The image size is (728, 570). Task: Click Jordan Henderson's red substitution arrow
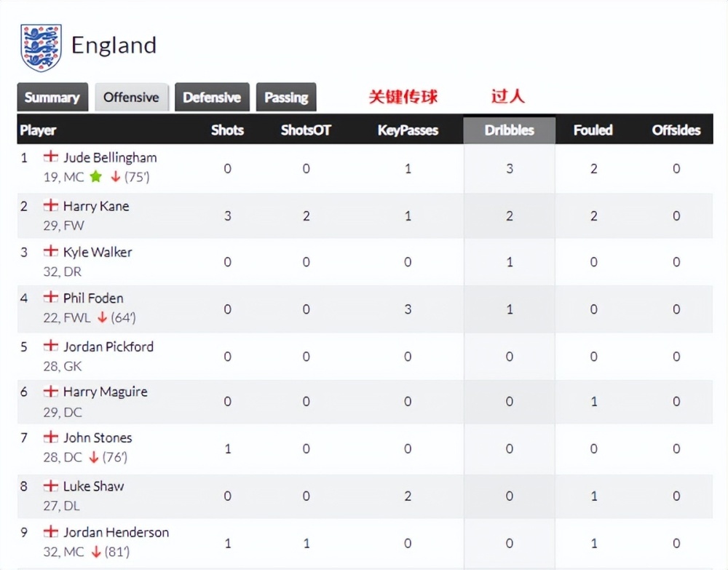[x=96, y=552]
